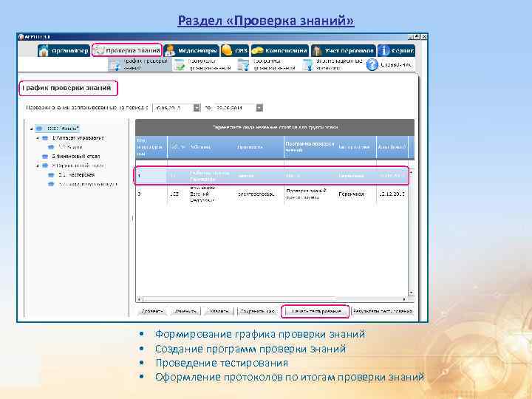The image size is (532, 399).
Task: Click the horizontal scrollbar right arrow
Action: tap(404, 299)
